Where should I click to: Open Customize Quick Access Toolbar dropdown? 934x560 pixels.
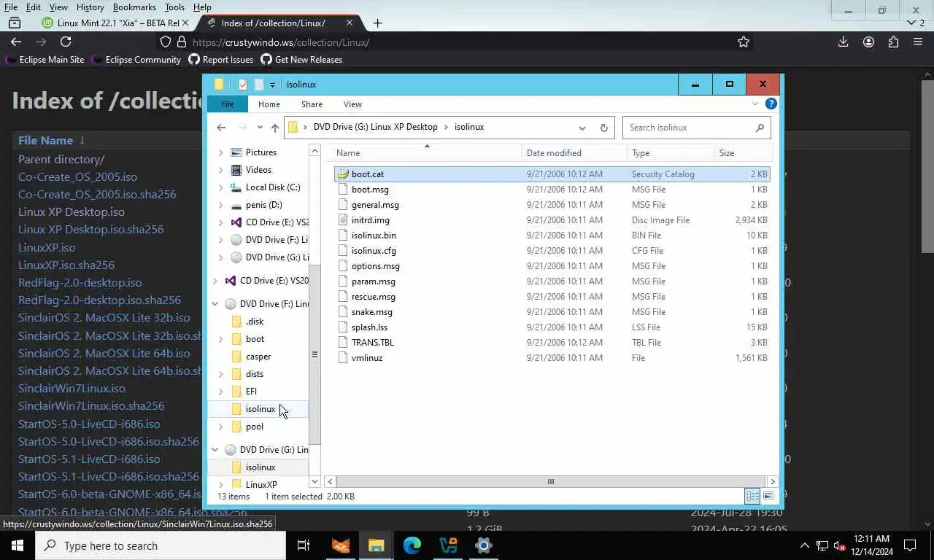click(x=272, y=85)
